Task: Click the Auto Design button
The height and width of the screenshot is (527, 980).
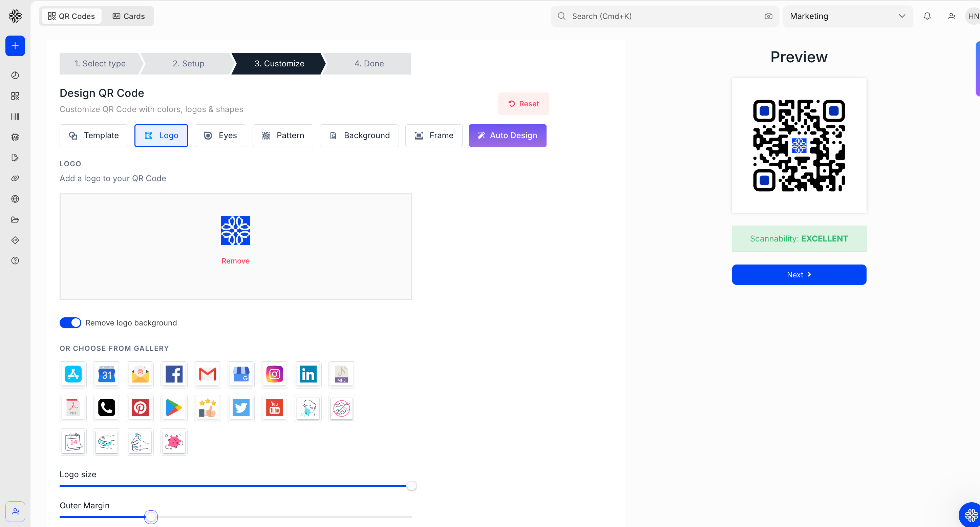Action: [x=508, y=135]
